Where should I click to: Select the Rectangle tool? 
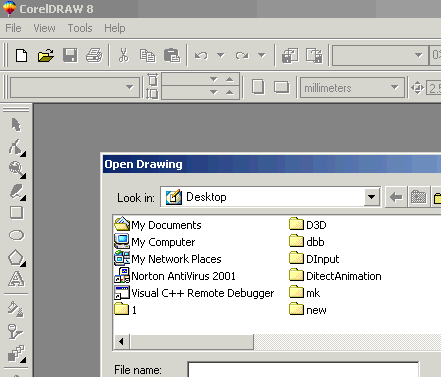[x=16, y=213]
